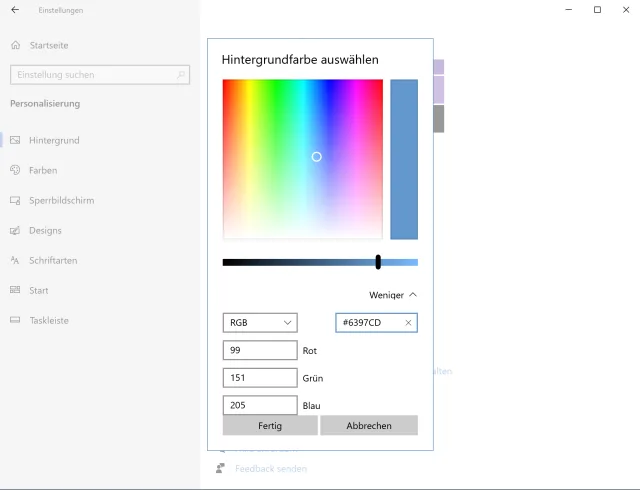Image resolution: width=640 pixels, height=490 pixels.
Task: Focus the Grün value input field
Action: 260,378
